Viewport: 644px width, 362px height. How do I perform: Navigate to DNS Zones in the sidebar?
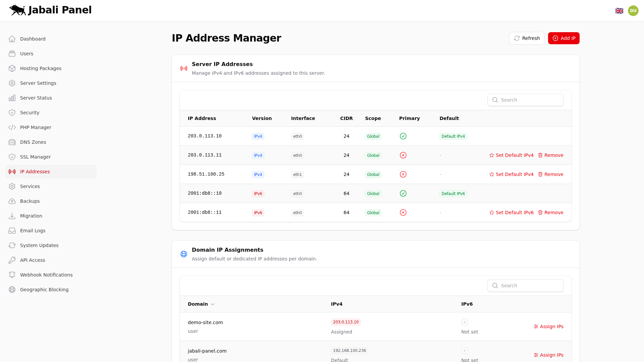coord(33,142)
